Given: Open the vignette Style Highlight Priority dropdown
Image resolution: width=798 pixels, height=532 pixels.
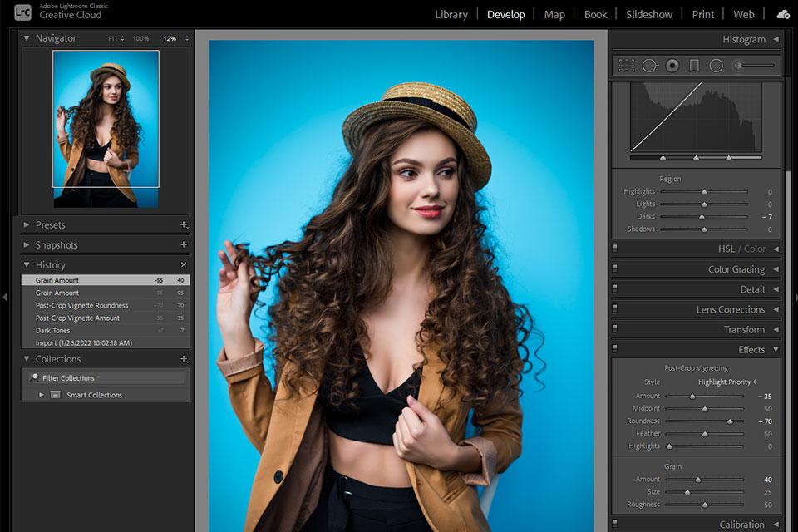Looking at the screenshot, I should point(727,382).
